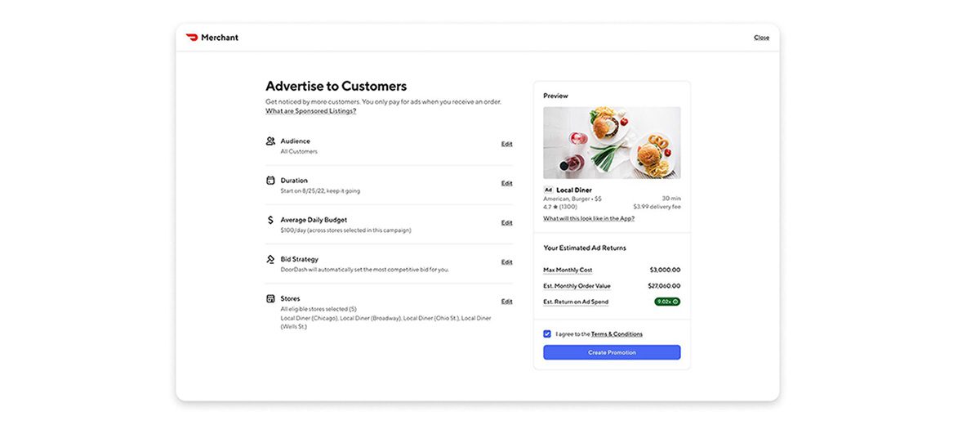Edit the campaign Duration
The width and height of the screenshot is (980, 425).
click(x=507, y=183)
